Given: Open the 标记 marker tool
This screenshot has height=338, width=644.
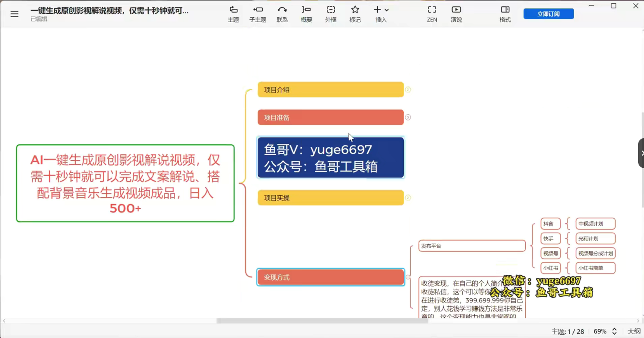Looking at the screenshot, I should point(355,14).
